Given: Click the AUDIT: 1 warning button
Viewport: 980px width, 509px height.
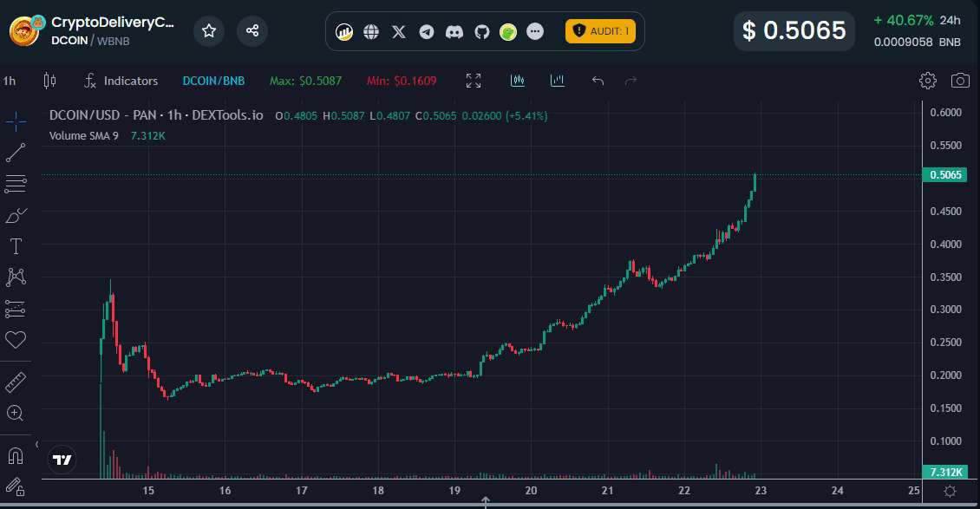Looking at the screenshot, I should [x=601, y=32].
